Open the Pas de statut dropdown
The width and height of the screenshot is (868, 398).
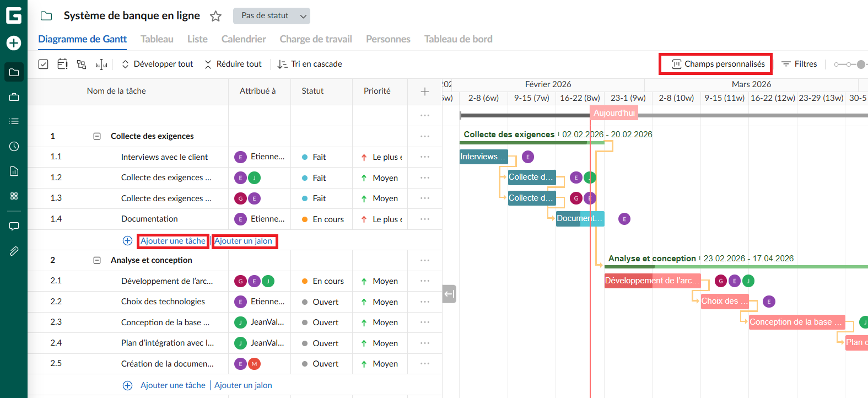(x=271, y=16)
